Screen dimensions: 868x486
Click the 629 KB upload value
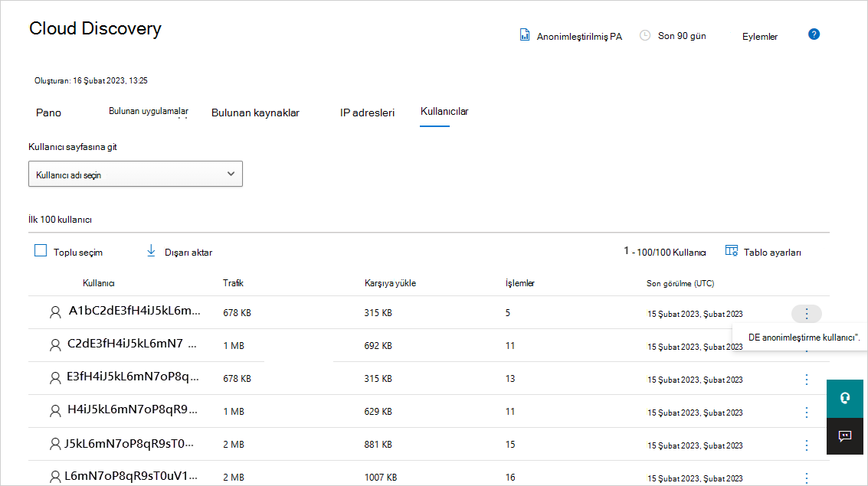click(x=378, y=411)
